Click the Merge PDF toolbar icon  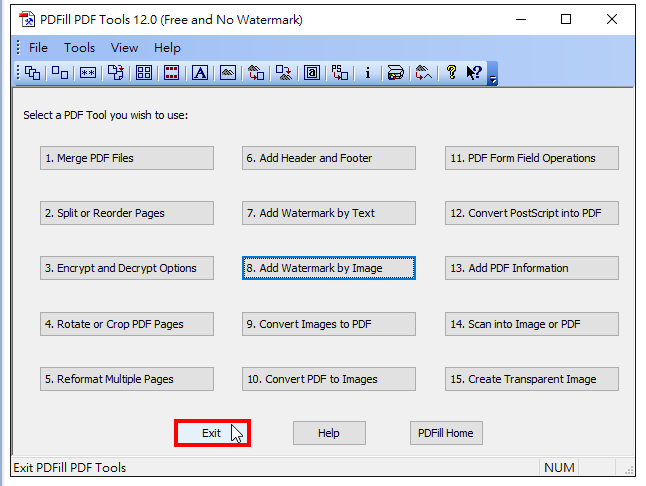32,73
